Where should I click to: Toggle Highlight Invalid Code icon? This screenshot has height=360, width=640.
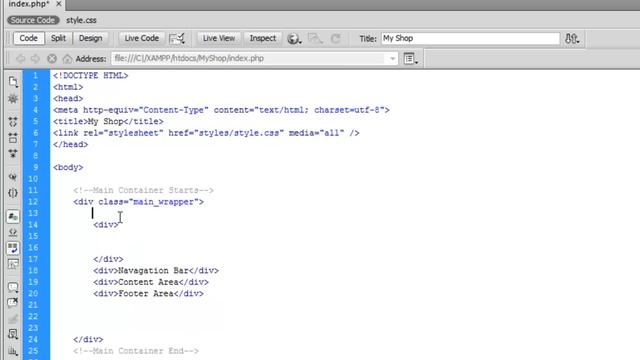(x=13, y=232)
